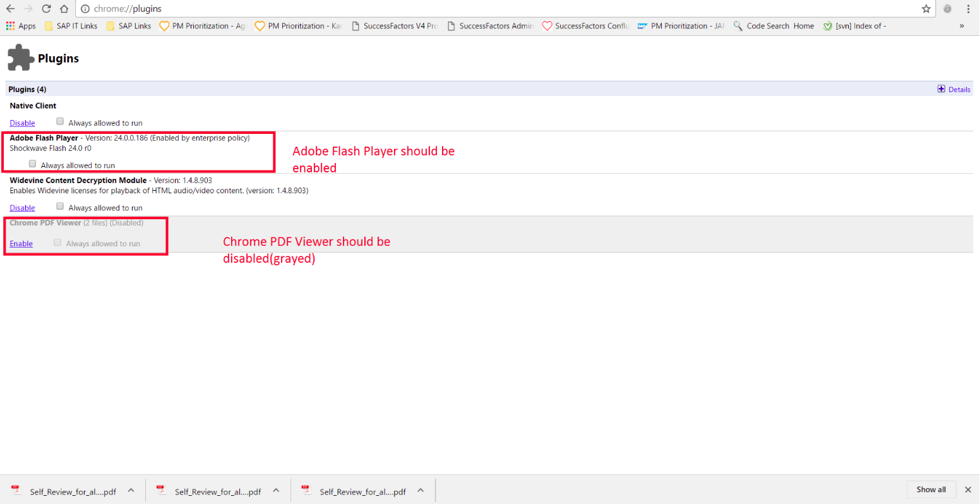This screenshot has width=980, height=504.
Task: Open the Apps grid shortcut
Action: (21, 26)
